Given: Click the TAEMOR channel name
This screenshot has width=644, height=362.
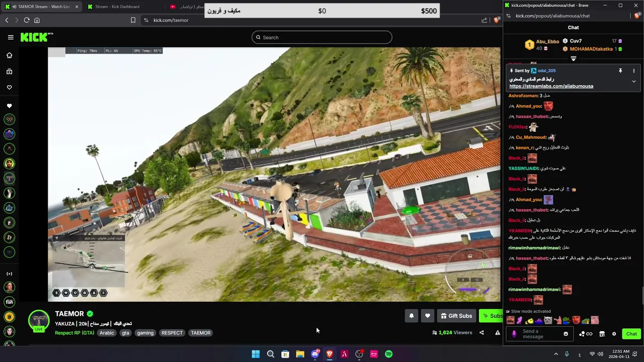Looking at the screenshot, I should pos(69,314).
